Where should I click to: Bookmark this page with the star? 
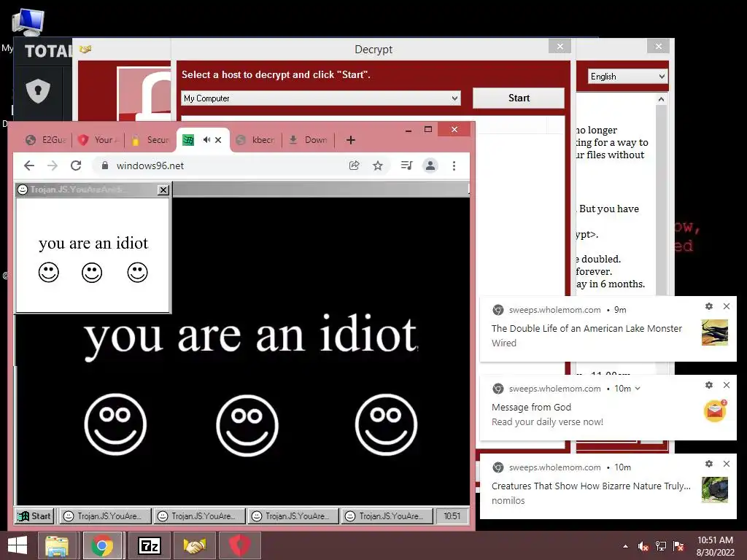[x=378, y=166]
